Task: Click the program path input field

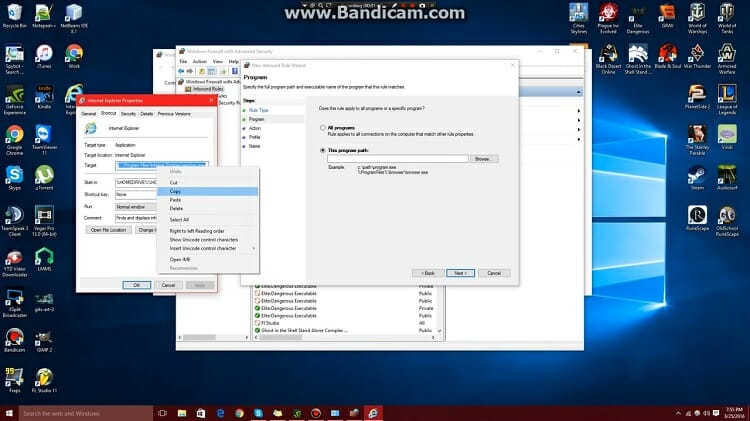Action: [397, 159]
